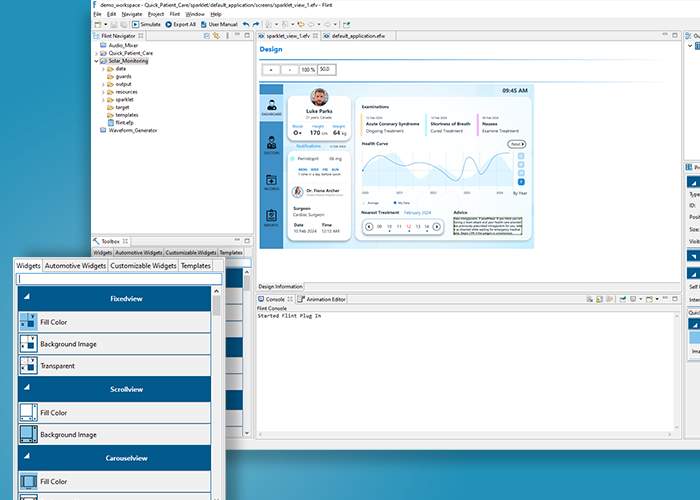Click the widget search input field

[113, 279]
